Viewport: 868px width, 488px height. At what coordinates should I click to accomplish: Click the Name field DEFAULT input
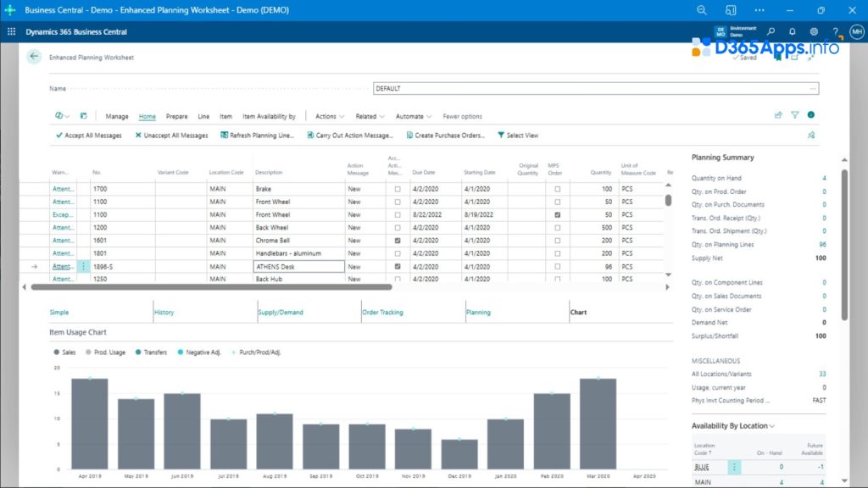(x=596, y=88)
